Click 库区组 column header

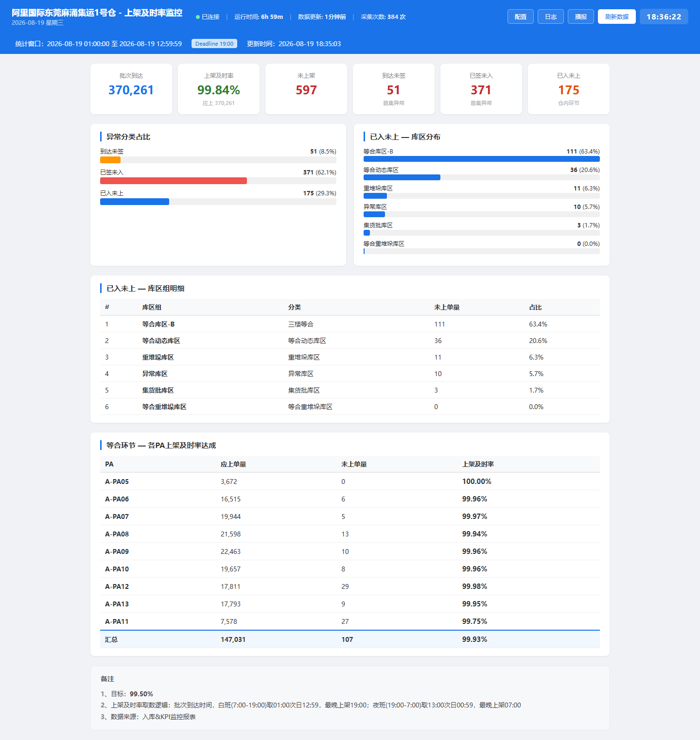(152, 307)
